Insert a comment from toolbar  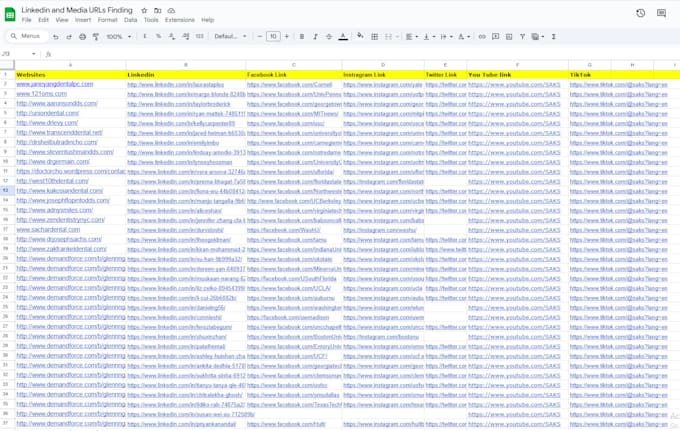pyautogui.click(x=495, y=37)
